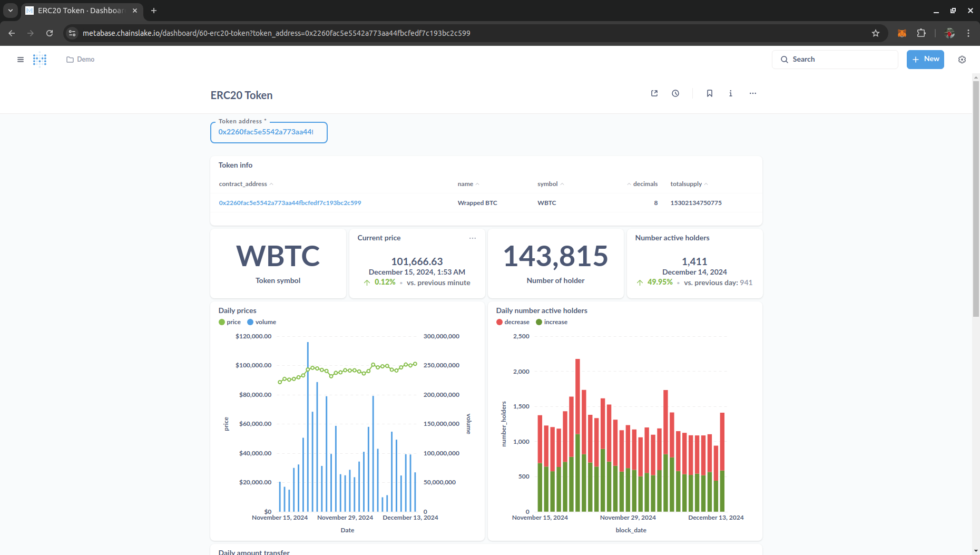Sort by symbol column header
The image size is (980, 555).
[x=551, y=184]
